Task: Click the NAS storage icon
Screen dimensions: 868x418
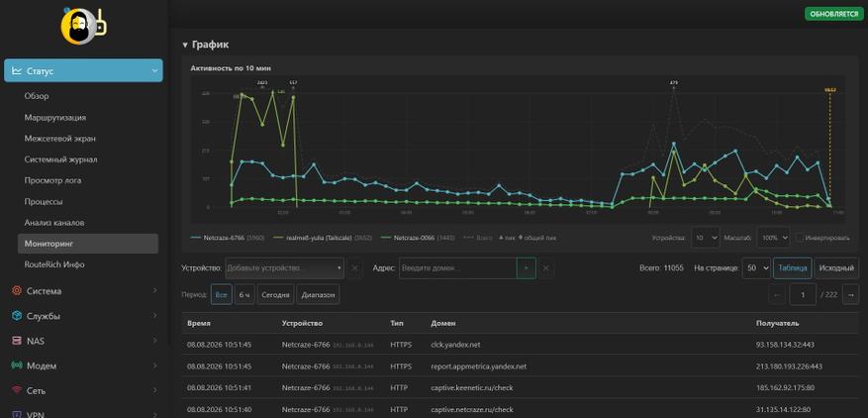Action: click(17, 341)
